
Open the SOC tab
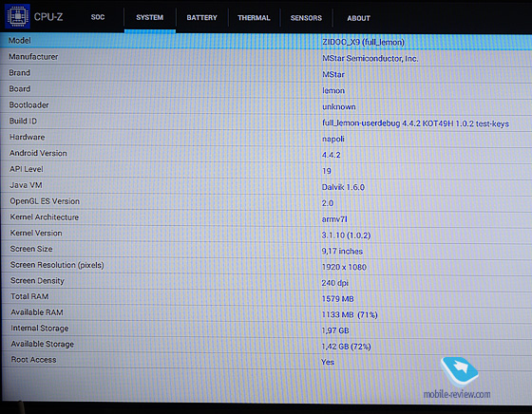98,17
